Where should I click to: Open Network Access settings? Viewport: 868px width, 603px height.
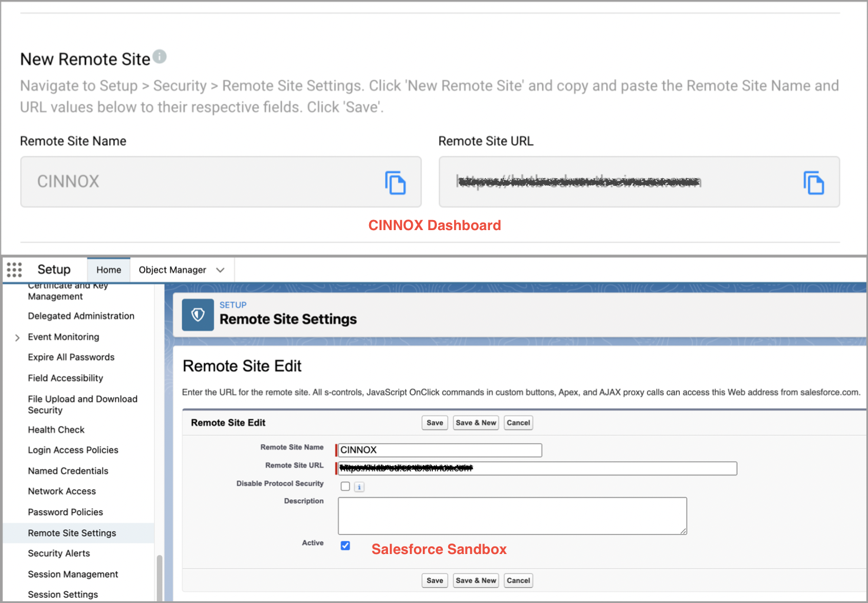pyautogui.click(x=62, y=491)
